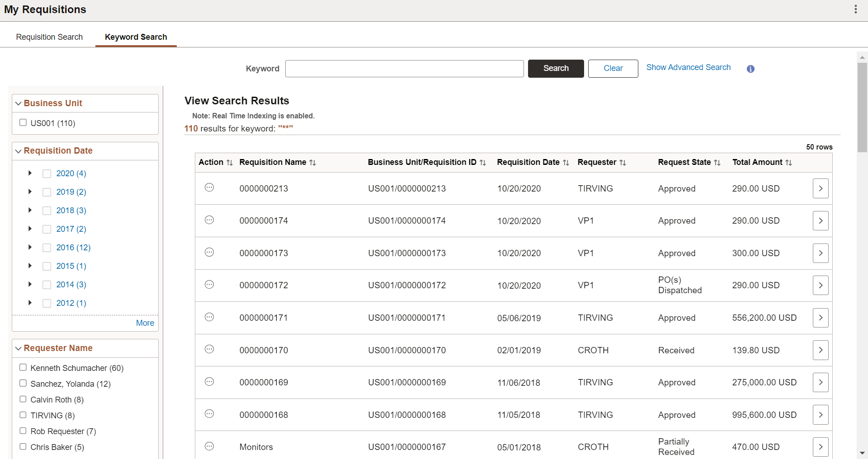Select the Keyword Search tab
Viewport: 868px width, 459px height.
(136, 37)
